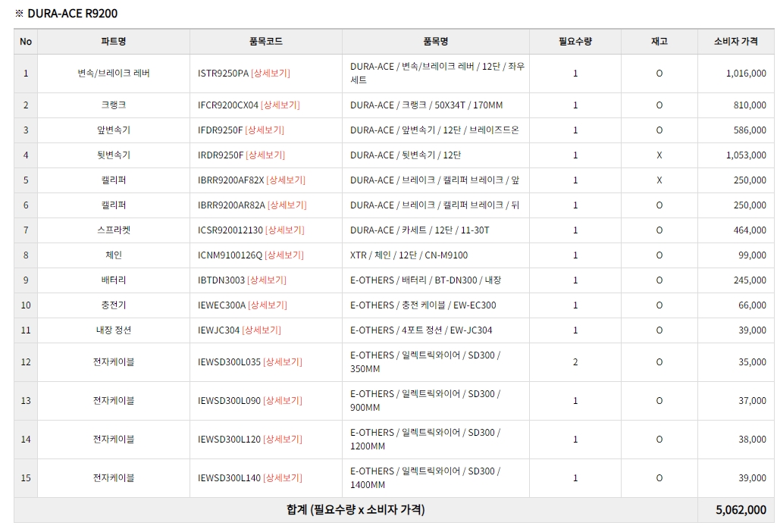
Task: Open 상세보기 link for ICNM9100126Q
Action: (284, 255)
